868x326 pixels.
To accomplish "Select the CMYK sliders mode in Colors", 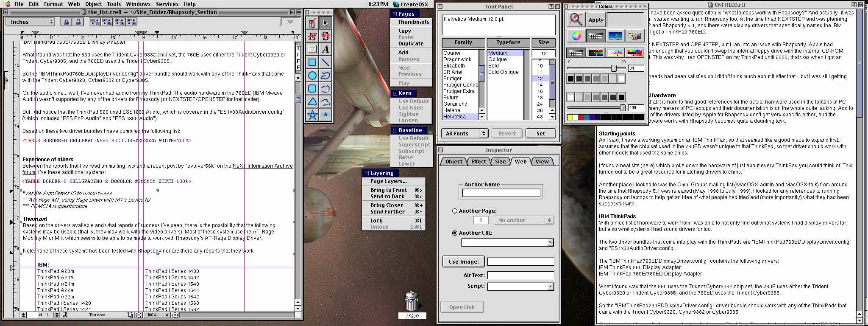I will pos(615,53).
